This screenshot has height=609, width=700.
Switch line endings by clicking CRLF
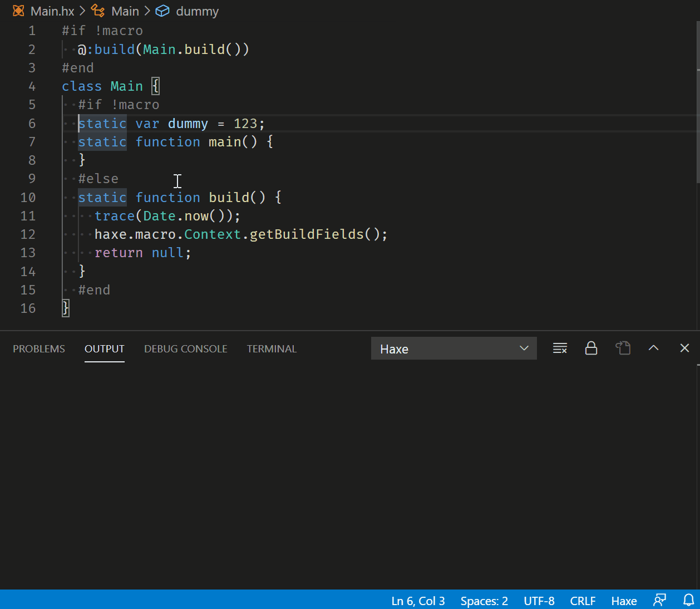582,601
